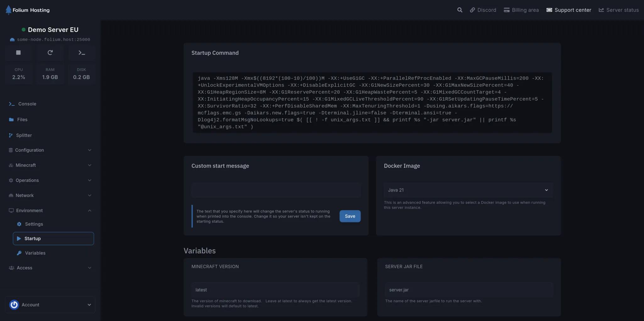Open Variables via the wrench icon
Screen dimensions: 644x321
pyautogui.click(x=35, y=253)
